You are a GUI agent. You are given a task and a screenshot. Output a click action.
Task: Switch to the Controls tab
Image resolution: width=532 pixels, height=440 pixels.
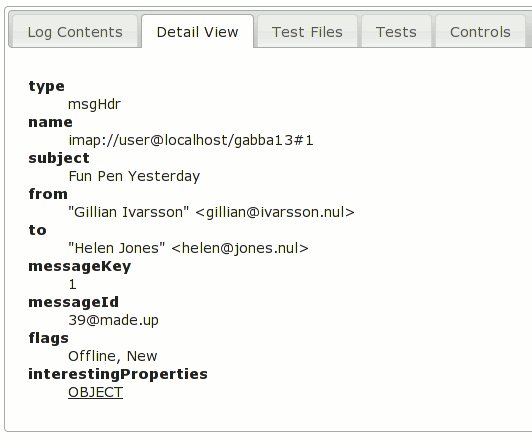(480, 32)
